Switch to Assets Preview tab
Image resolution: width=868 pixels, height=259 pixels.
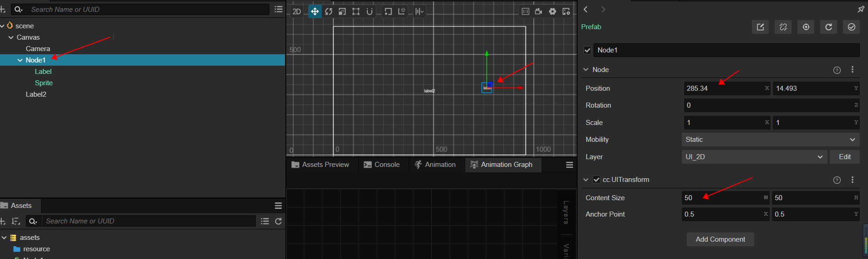coord(320,165)
